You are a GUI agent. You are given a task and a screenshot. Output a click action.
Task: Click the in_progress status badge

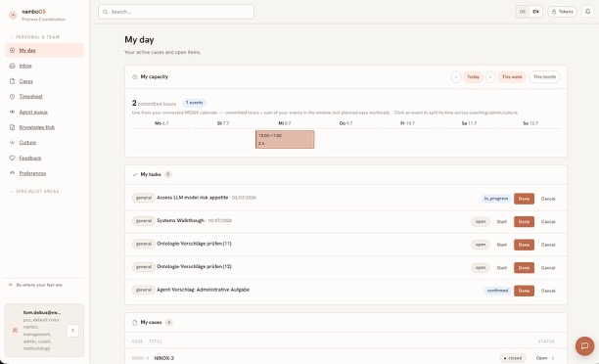click(496, 199)
